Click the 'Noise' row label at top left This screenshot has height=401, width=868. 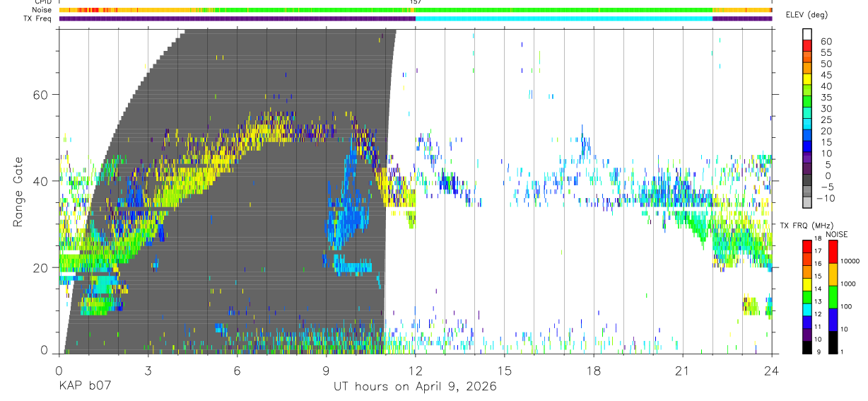42,10
